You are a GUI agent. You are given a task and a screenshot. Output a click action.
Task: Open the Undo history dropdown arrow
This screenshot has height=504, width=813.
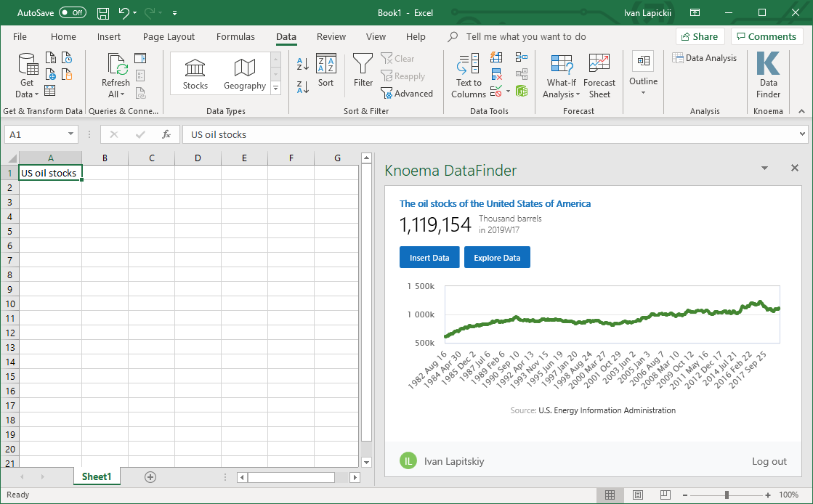(135, 13)
